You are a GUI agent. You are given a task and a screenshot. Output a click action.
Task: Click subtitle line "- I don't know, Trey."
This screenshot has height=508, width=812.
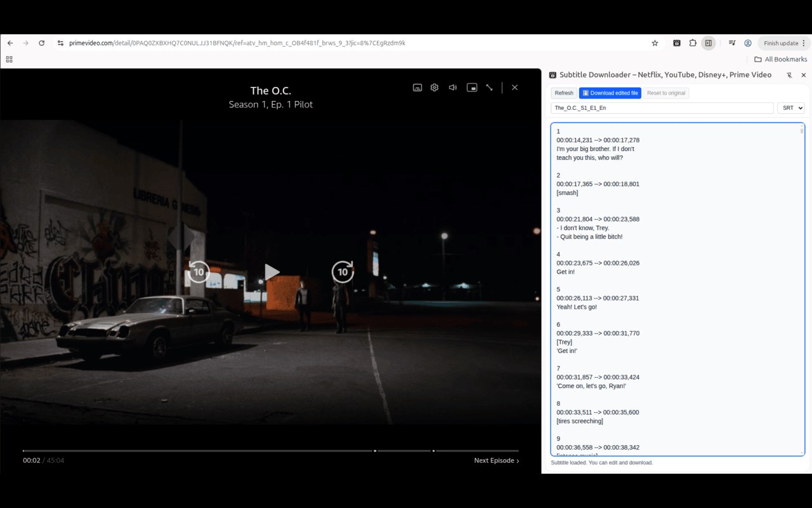(582, 228)
